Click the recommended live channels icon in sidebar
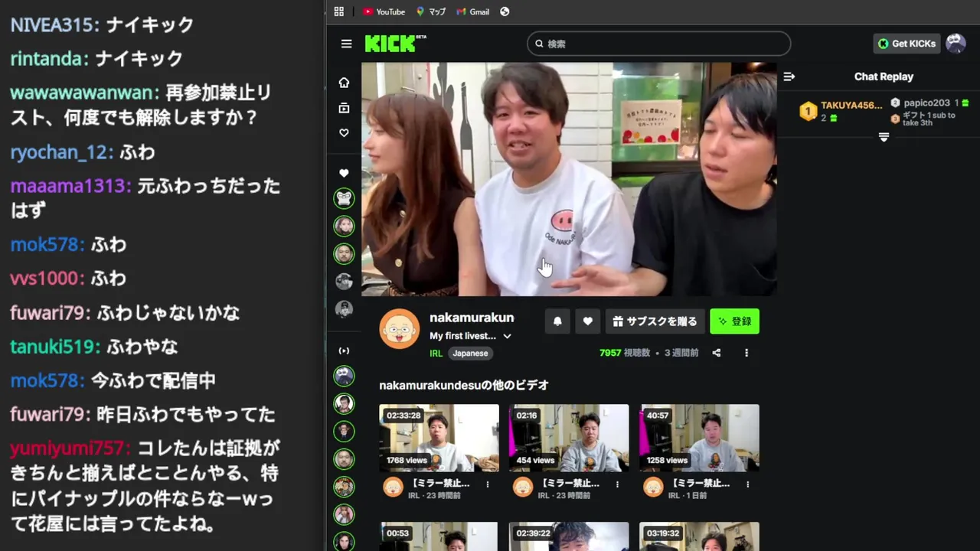The width and height of the screenshot is (980, 551). (x=344, y=350)
